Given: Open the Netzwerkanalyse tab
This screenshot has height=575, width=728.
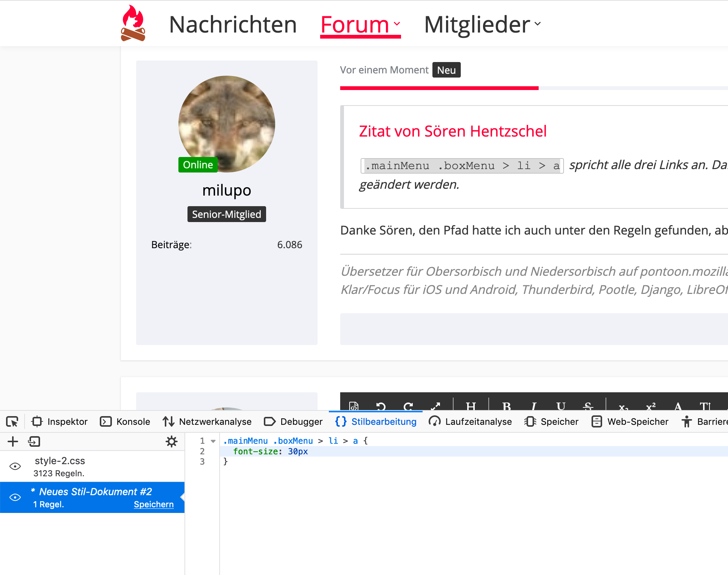Looking at the screenshot, I should click(x=207, y=421).
